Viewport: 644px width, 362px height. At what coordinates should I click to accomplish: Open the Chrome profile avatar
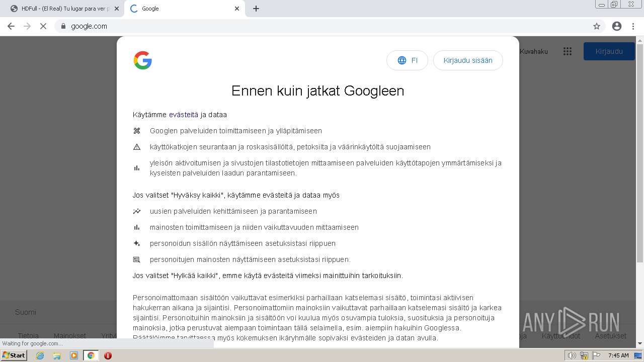617,26
